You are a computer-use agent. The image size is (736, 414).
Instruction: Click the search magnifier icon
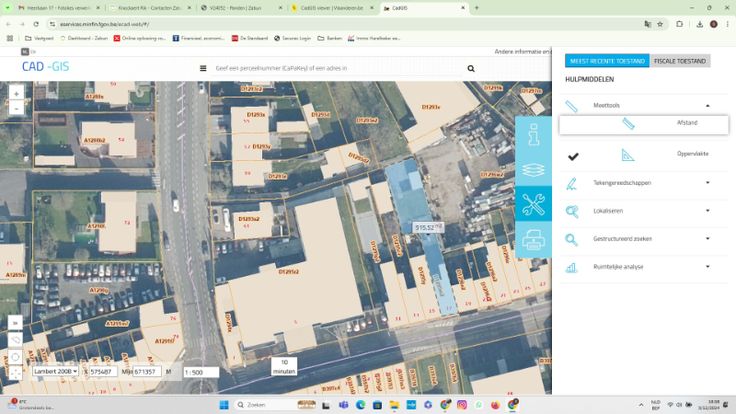pyautogui.click(x=471, y=69)
